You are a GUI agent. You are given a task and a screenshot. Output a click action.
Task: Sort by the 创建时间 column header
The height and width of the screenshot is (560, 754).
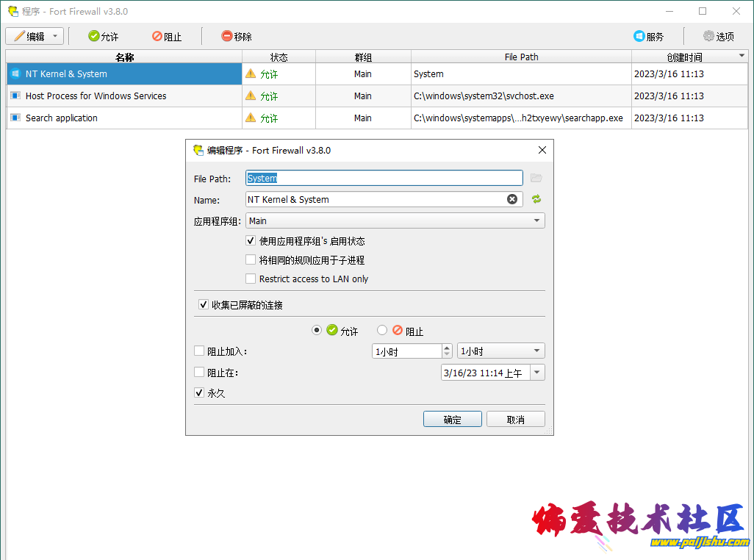pyautogui.click(x=684, y=57)
